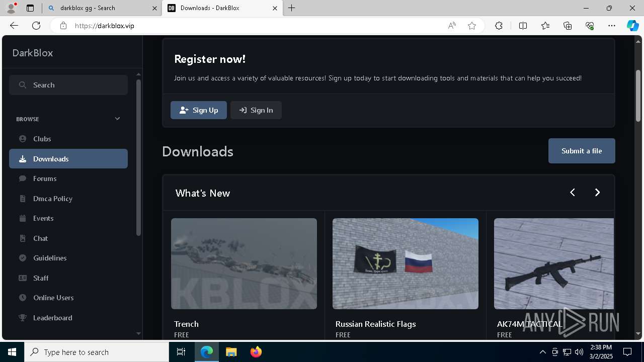Open the Windows Start menu
Viewport: 644px width, 362px height.
[x=12, y=352]
